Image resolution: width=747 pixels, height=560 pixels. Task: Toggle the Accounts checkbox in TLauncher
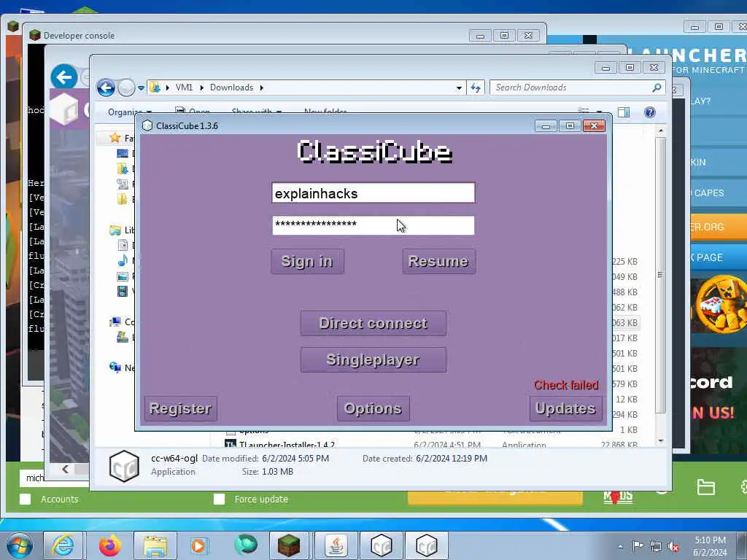(x=26, y=499)
